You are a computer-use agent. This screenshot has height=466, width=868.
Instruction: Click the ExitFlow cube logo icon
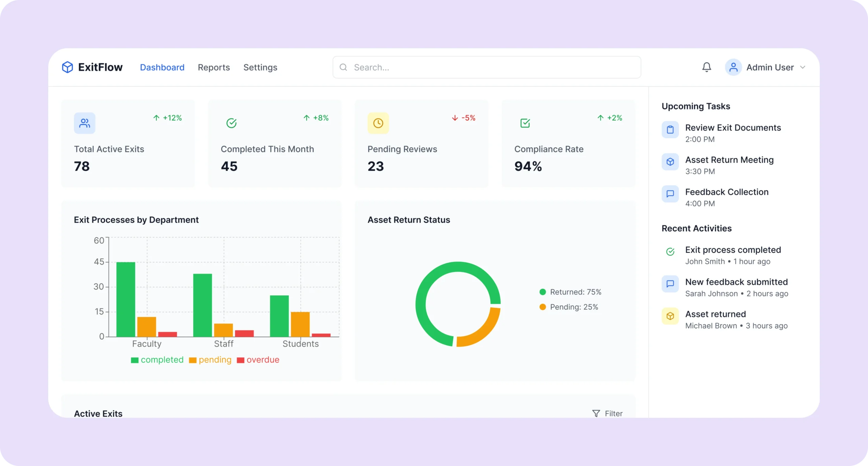[67, 67]
